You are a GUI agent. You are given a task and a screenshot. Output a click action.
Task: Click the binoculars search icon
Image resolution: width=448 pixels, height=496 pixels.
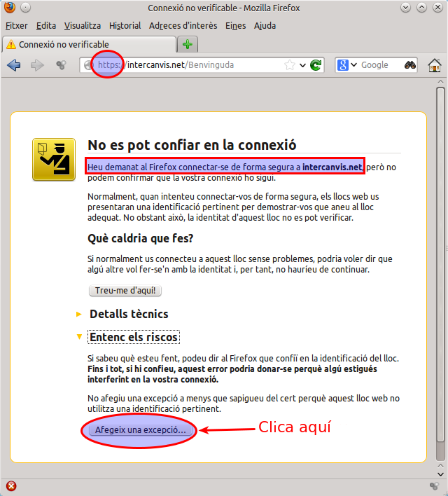[x=410, y=65]
